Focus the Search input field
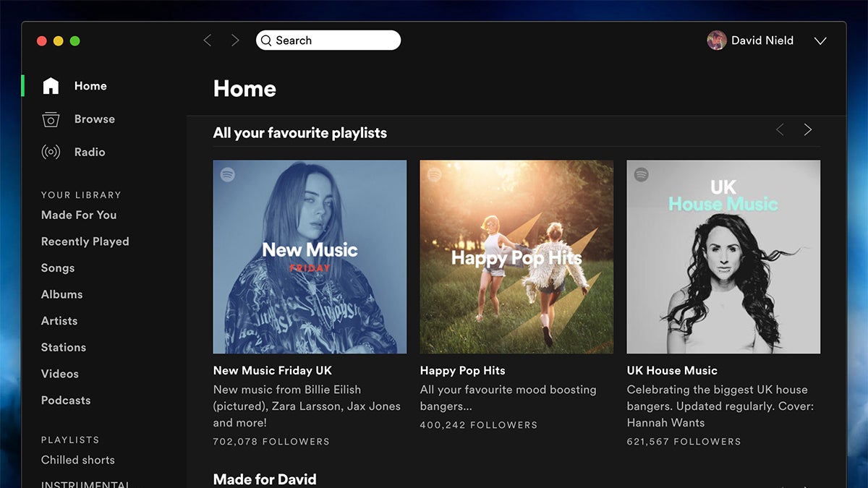The width and height of the screenshot is (868, 488). [x=333, y=40]
